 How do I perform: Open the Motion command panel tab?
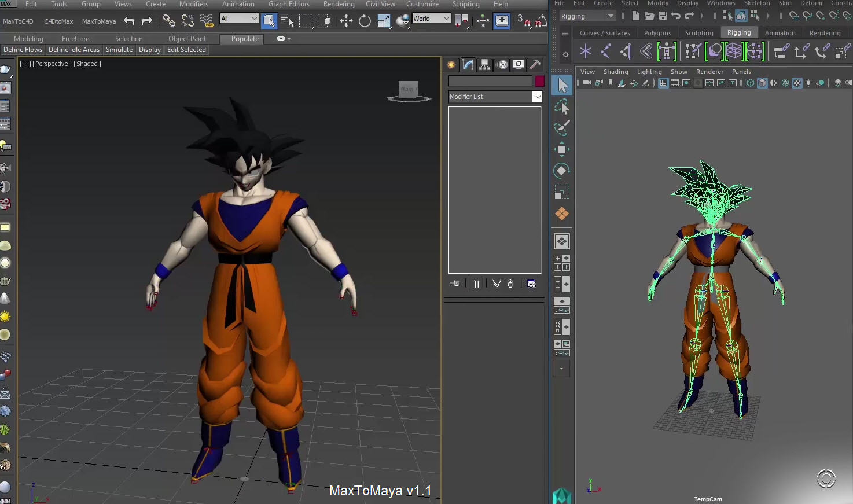(x=502, y=65)
